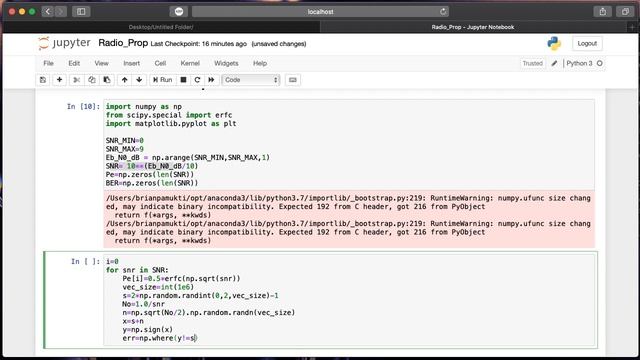Click the y=np.sign(x) code line

coord(147,329)
